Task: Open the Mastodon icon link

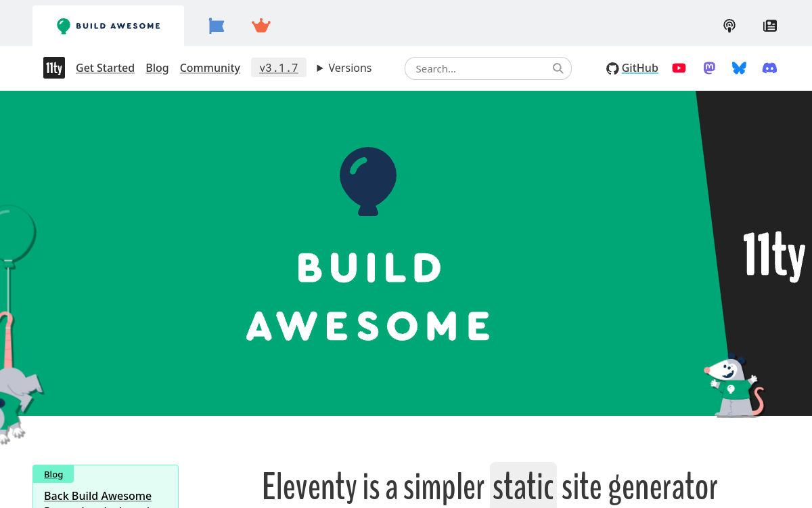Action: pyautogui.click(x=709, y=68)
